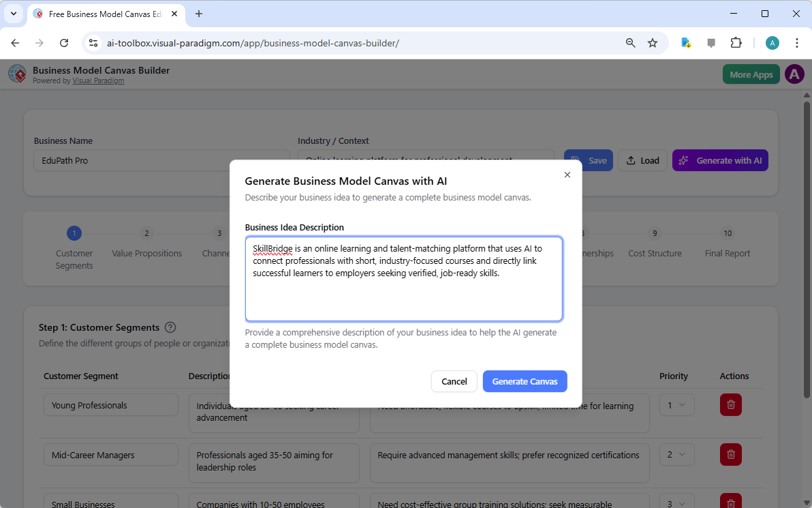Image resolution: width=812 pixels, height=508 pixels.
Task: Go to step 2 Value Propositions
Action: point(146,234)
